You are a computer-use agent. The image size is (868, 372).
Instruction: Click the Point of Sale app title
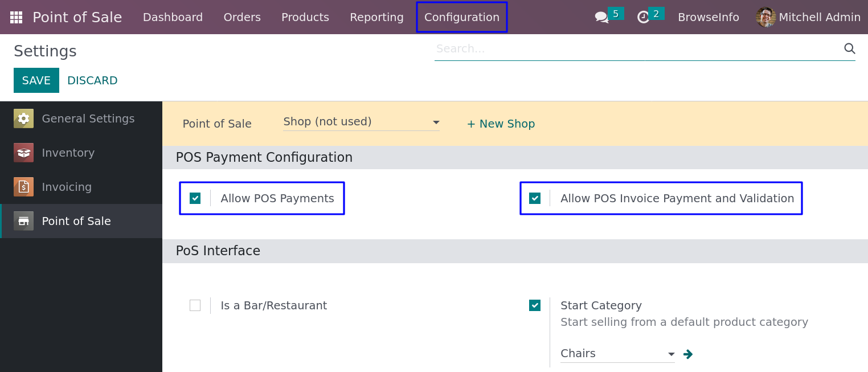pos(77,17)
